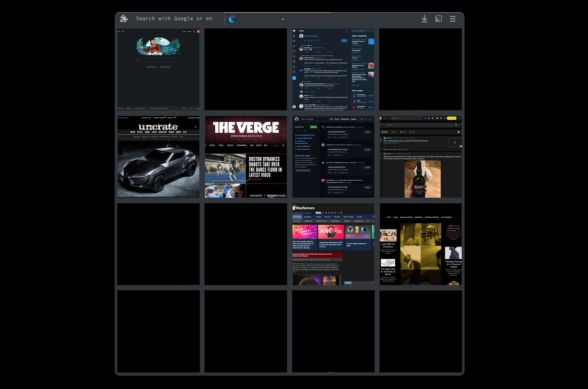Select the open new tab
The image size is (588, 389).
click(x=278, y=19)
